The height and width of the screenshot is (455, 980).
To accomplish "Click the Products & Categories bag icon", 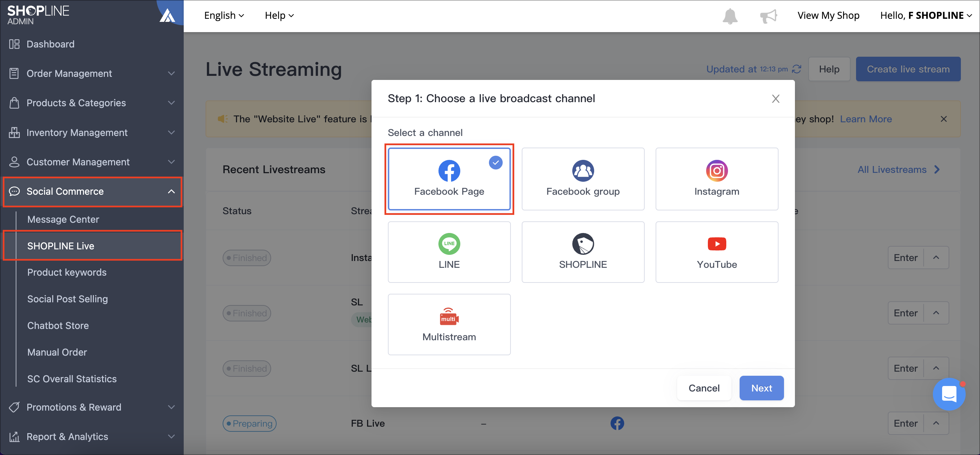I will [14, 103].
